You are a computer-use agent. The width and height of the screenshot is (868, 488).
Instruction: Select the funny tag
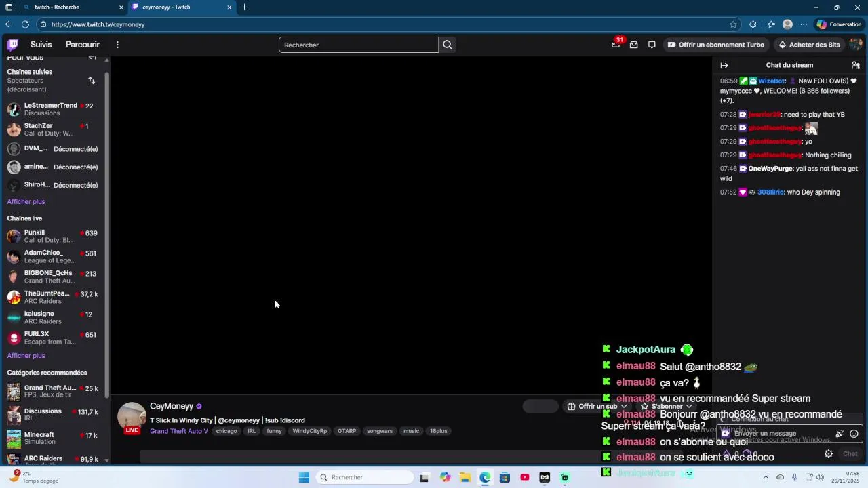pos(274,431)
